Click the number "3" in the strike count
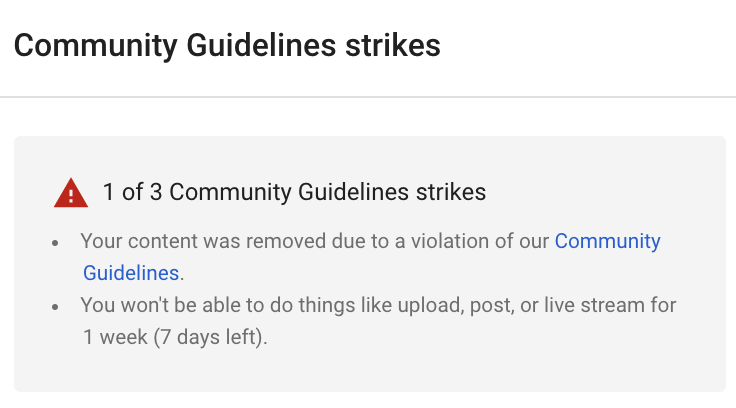 coord(156,192)
